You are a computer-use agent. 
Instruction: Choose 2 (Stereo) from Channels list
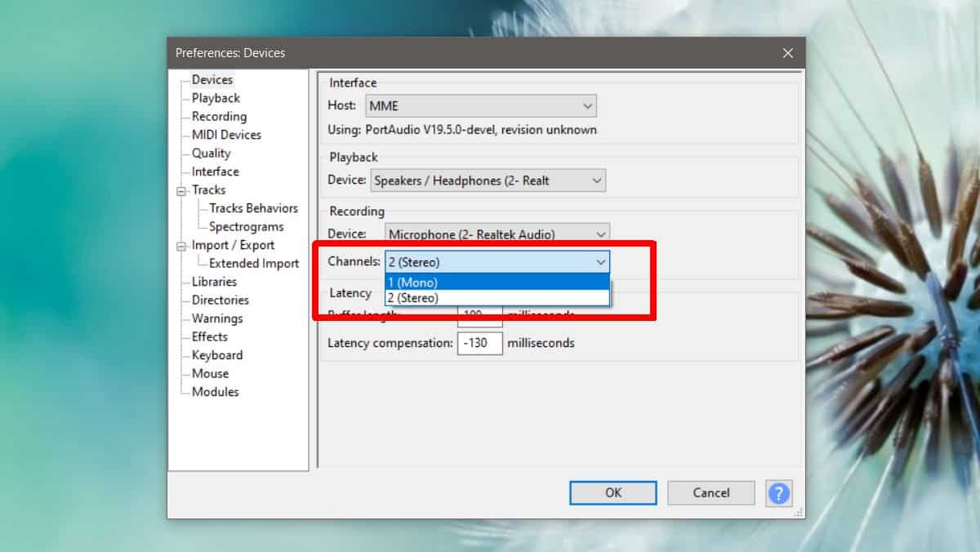click(497, 298)
